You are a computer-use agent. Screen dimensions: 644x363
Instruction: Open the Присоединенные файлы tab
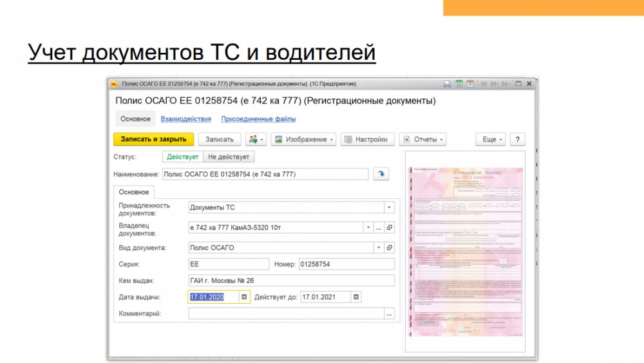pyautogui.click(x=258, y=119)
